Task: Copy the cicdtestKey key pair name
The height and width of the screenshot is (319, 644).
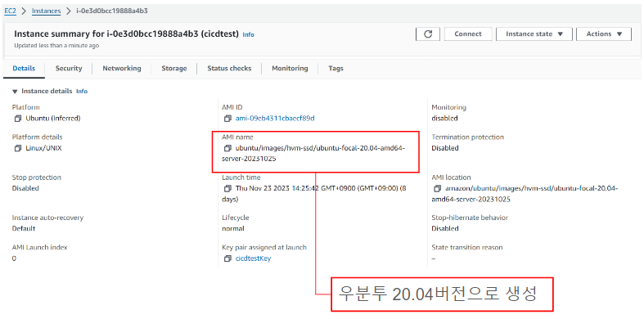Action: tap(227, 258)
